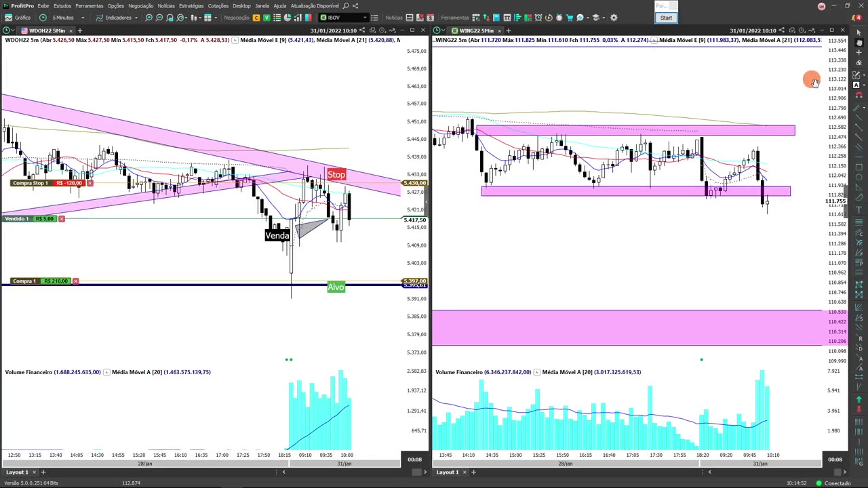Click the Conectado status indicator
This screenshot has height=488, width=868.
pyautogui.click(x=833, y=483)
